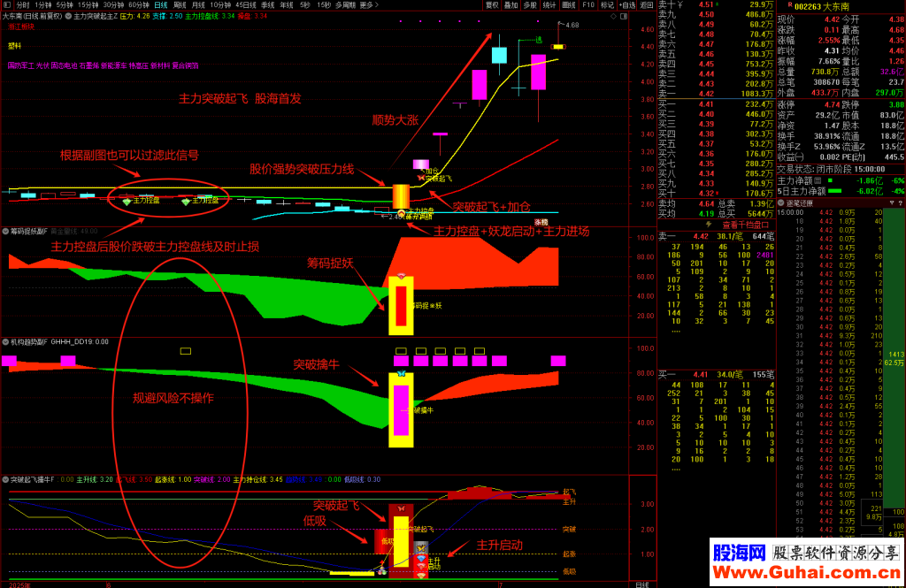Click the 卖一 price 4.42 in order book
Image resolution: width=906 pixels, height=588 pixels.
point(706,94)
